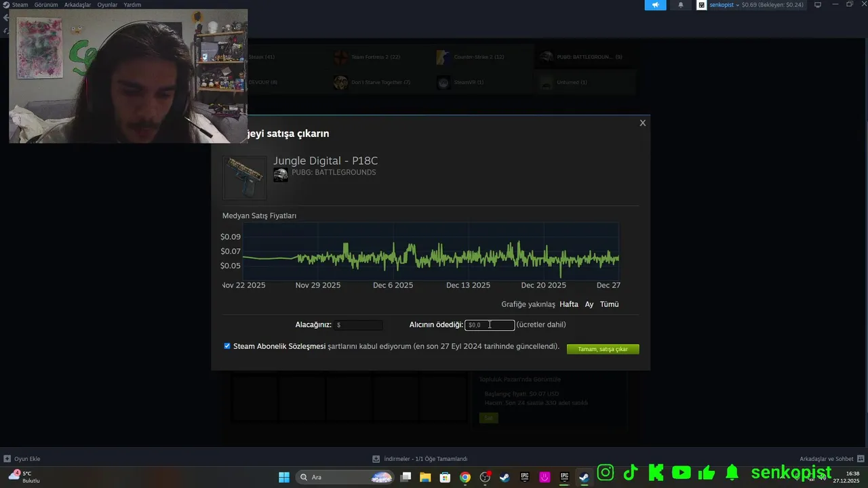This screenshot has width=868, height=488.
Task: Open the Oyunlar menu
Action: click(107, 5)
